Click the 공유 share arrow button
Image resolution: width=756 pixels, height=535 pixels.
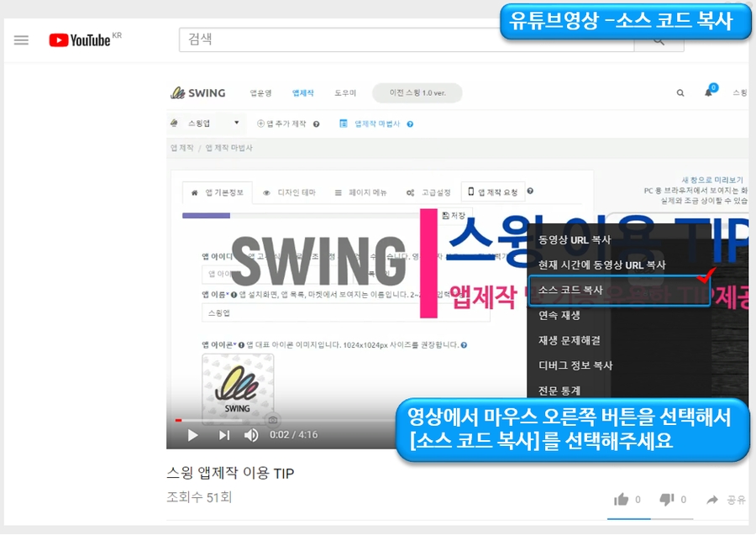pos(727,500)
